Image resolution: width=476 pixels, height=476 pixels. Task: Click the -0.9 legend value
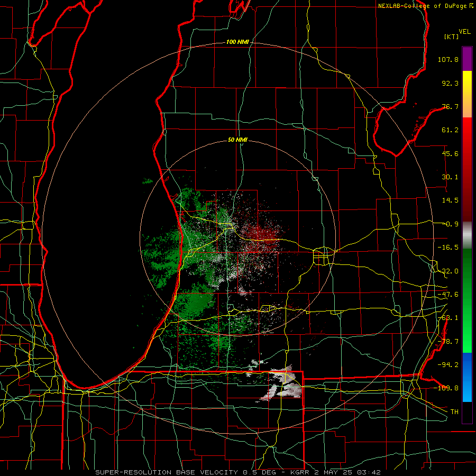point(450,224)
